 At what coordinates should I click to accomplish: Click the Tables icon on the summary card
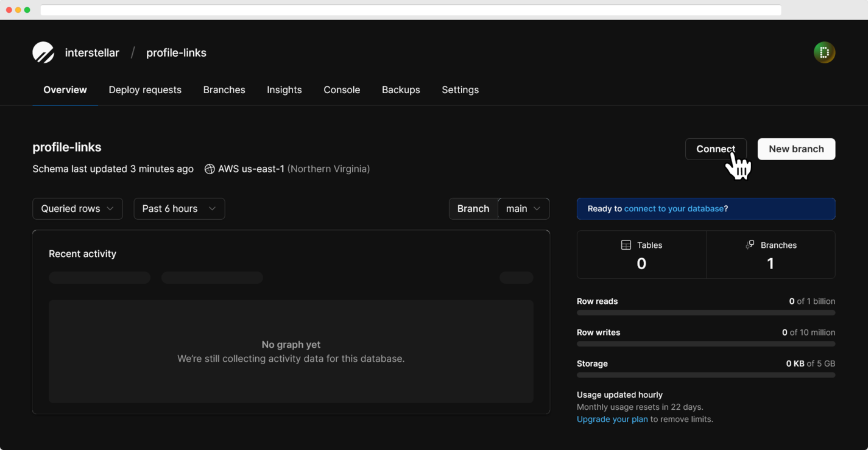tap(625, 245)
